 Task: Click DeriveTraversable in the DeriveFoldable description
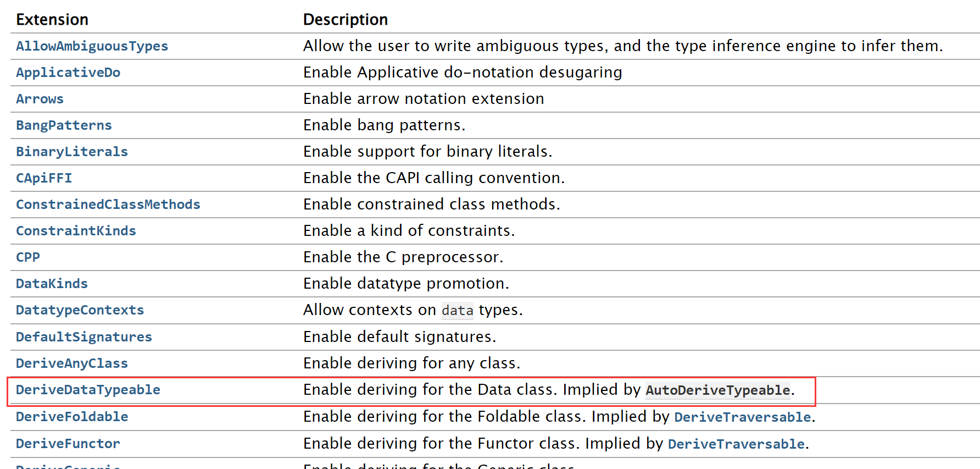coord(742,417)
